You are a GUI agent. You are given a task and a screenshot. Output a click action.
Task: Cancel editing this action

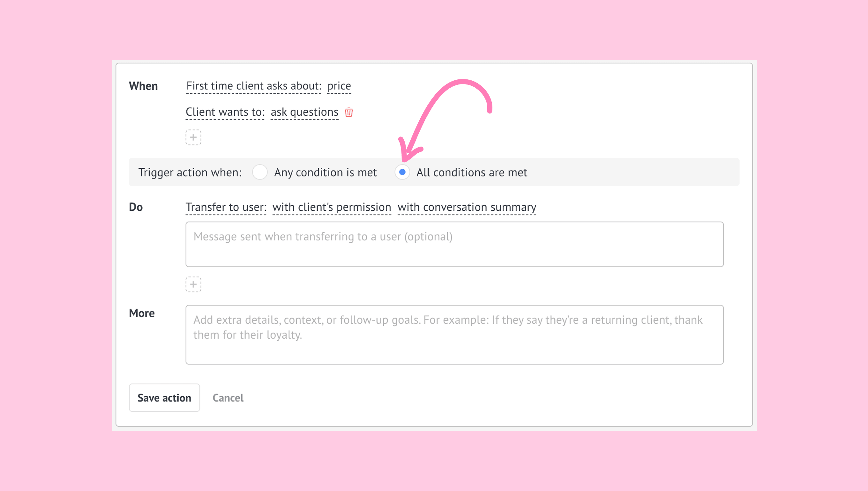coord(228,398)
